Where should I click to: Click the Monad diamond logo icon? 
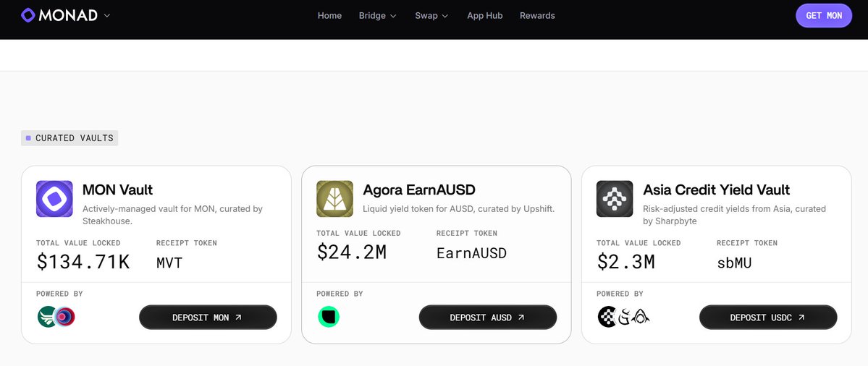point(28,15)
